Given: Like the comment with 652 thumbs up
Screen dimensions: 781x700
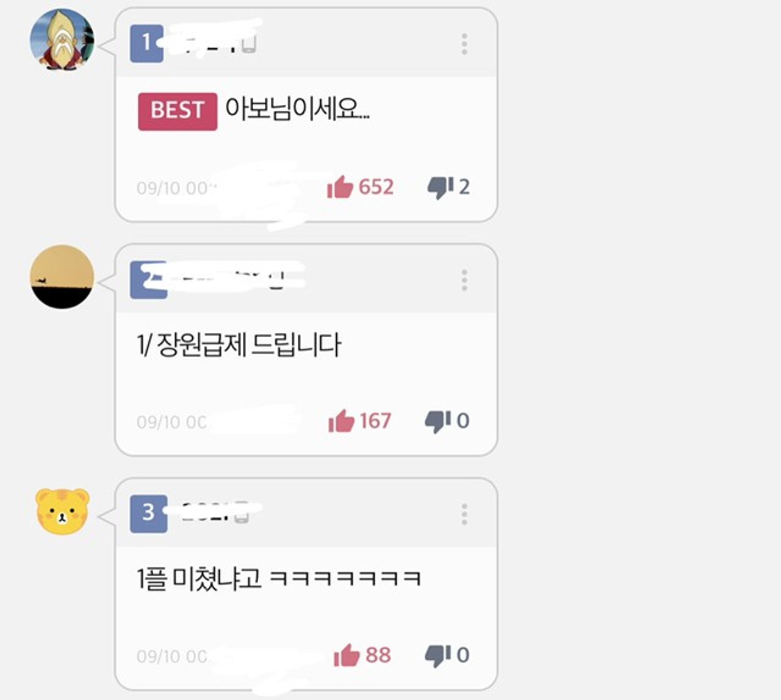Looking at the screenshot, I should coord(340,187).
